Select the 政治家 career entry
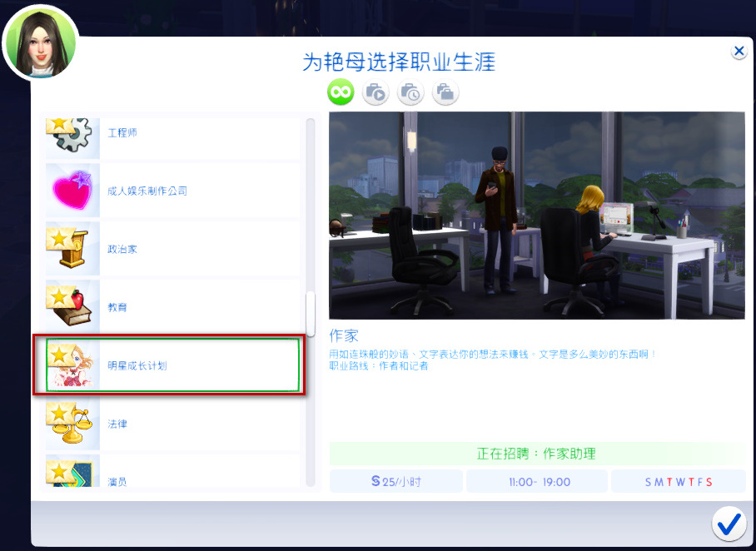The height and width of the screenshot is (551, 756). point(172,249)
